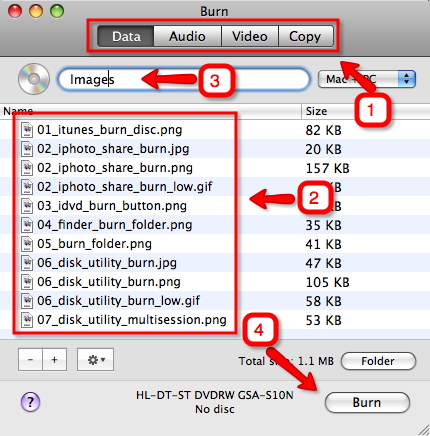This screenshot has height=436, width=430.
Task: Sort by the Name column header
Action: 151,111
